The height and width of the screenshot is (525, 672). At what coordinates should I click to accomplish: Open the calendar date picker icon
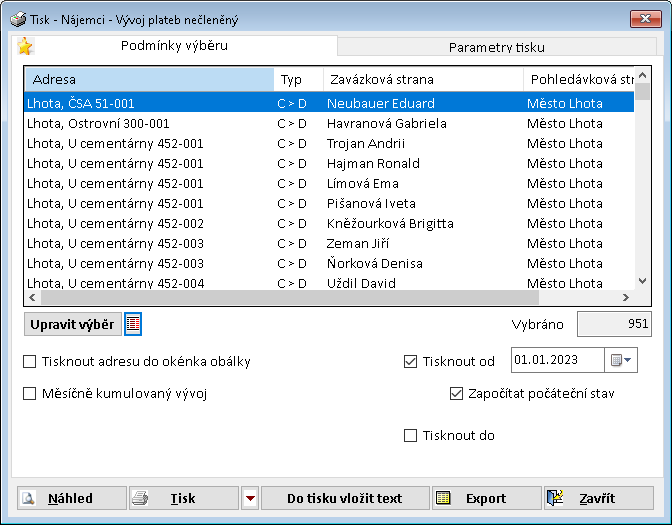pos(616,360)
